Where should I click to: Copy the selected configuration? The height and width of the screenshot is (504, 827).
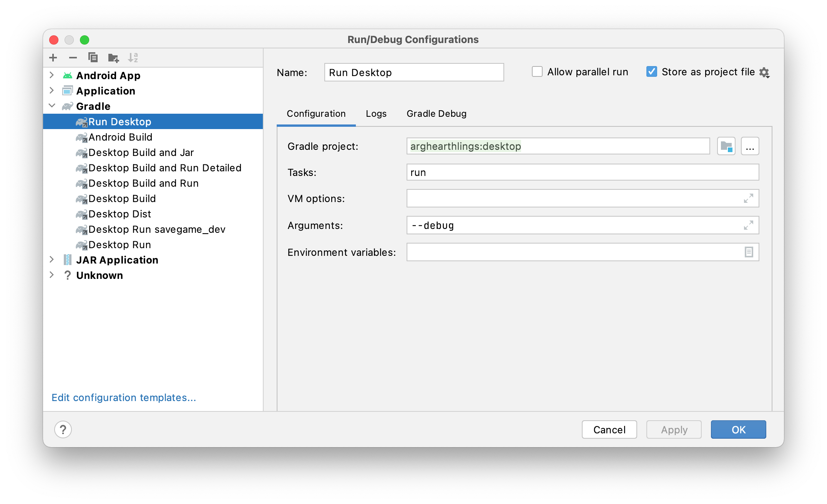93,58
